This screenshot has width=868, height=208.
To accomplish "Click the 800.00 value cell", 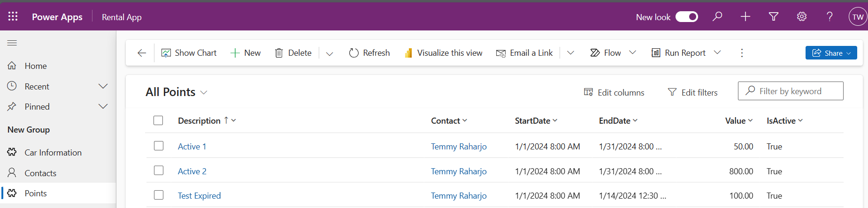I will click(x=741, y=171).
